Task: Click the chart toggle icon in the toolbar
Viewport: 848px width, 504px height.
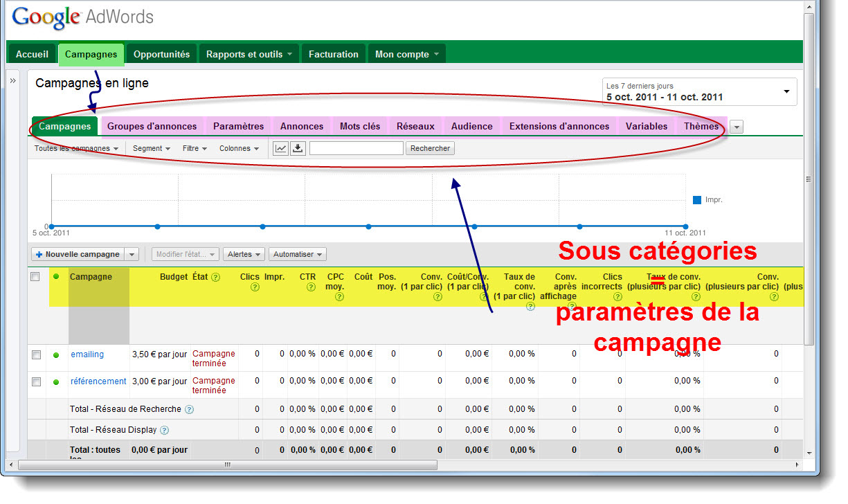Action: tap(281, 148)
